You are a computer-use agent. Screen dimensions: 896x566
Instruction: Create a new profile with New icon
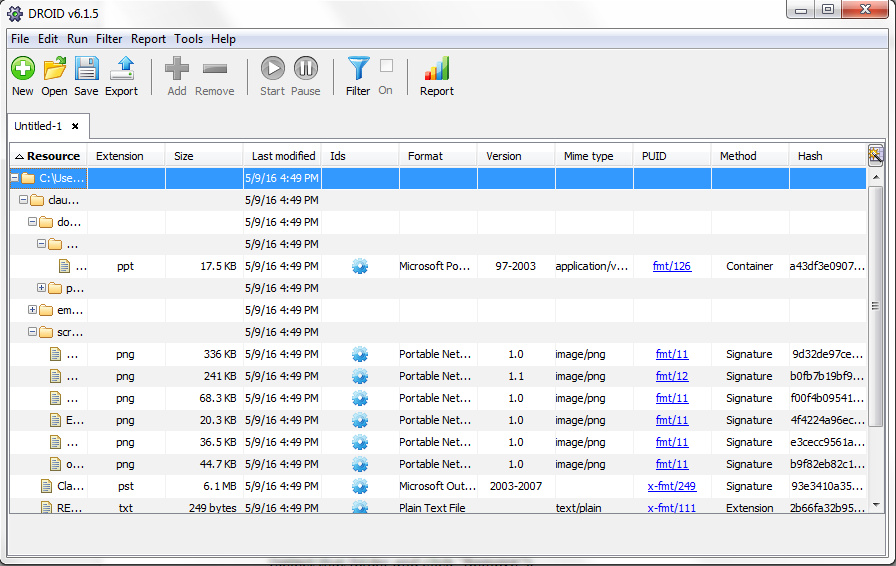(23, 69)
